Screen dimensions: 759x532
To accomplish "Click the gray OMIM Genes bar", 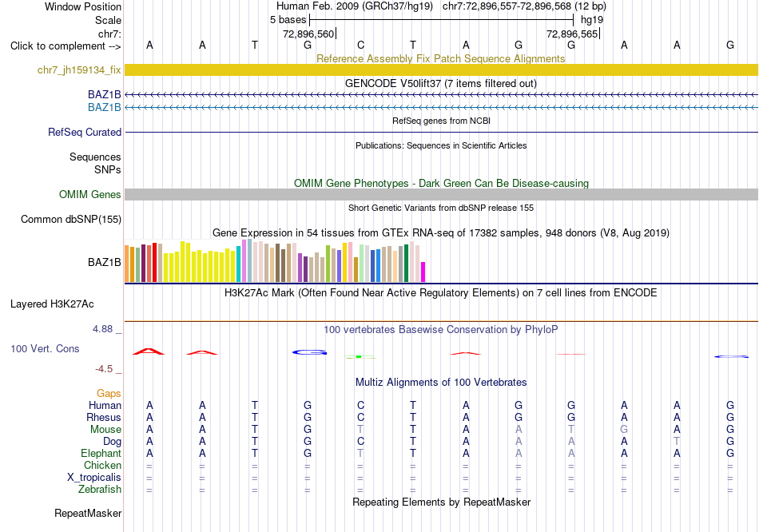I will coord(441,194).
